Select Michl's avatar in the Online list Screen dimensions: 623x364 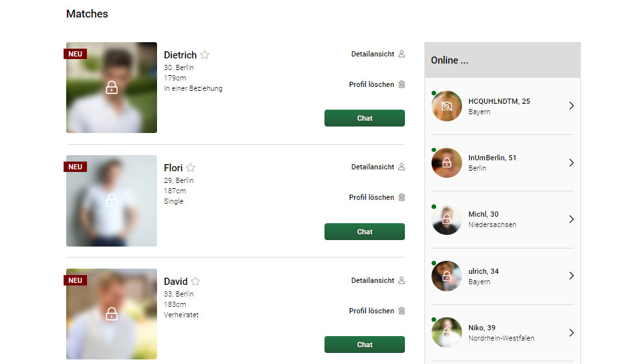(446, 219)
